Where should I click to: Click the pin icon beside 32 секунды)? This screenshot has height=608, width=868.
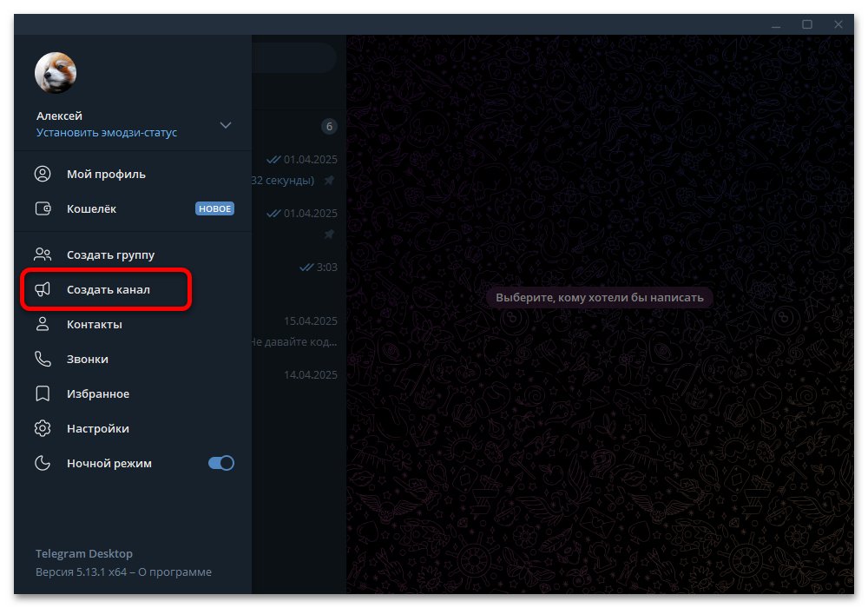coord(329,181)
